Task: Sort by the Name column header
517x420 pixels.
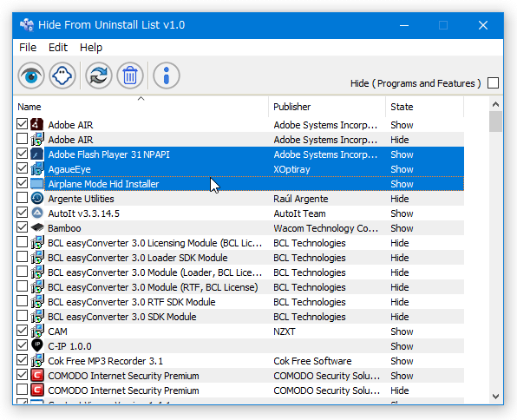Action: pyautogui.click(x=141, y=107)
